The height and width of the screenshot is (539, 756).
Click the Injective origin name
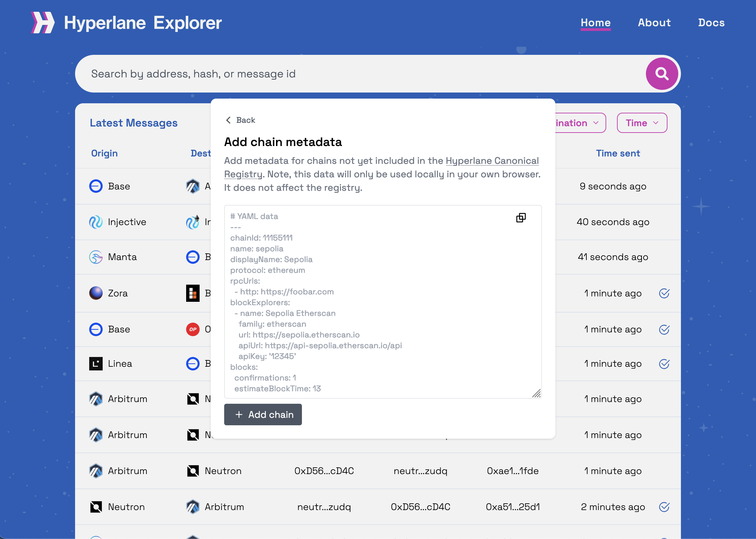click(x=127, y=222)
